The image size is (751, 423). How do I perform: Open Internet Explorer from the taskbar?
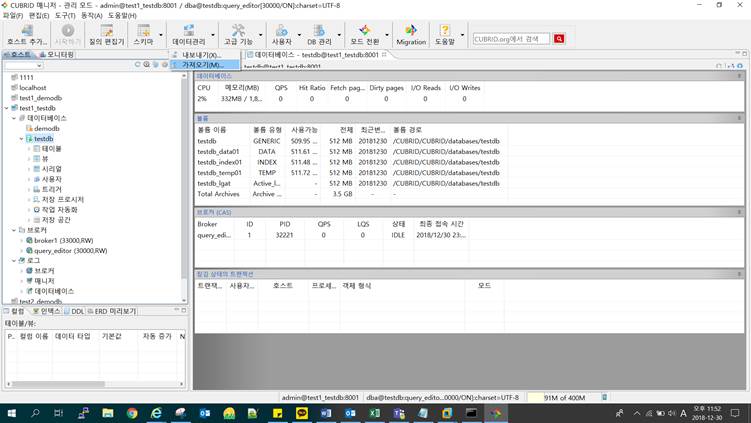tap(156, 413)
